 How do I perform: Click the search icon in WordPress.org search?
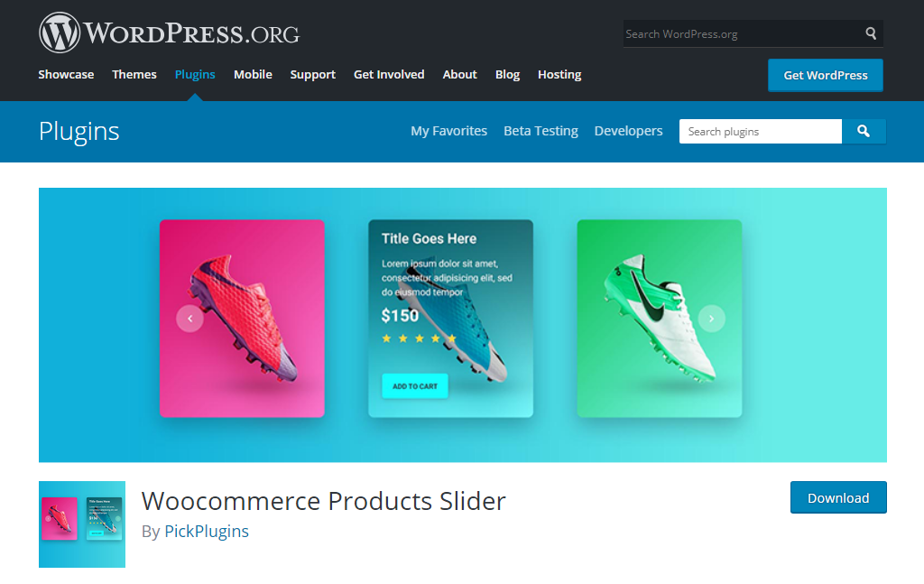(x=871, y=33)
